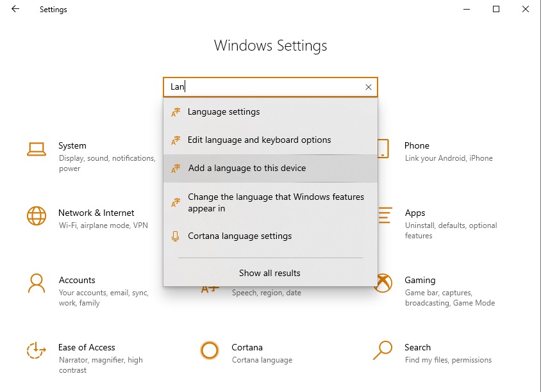Minimize the Settings window

[x=467, y=10]
